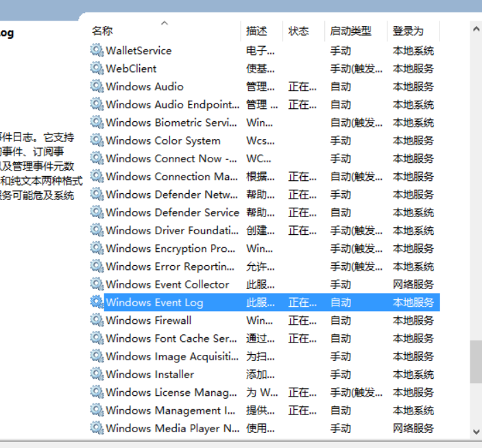
Task: Select Windows Management Instrumentation service name
Action: click(171, 410)
